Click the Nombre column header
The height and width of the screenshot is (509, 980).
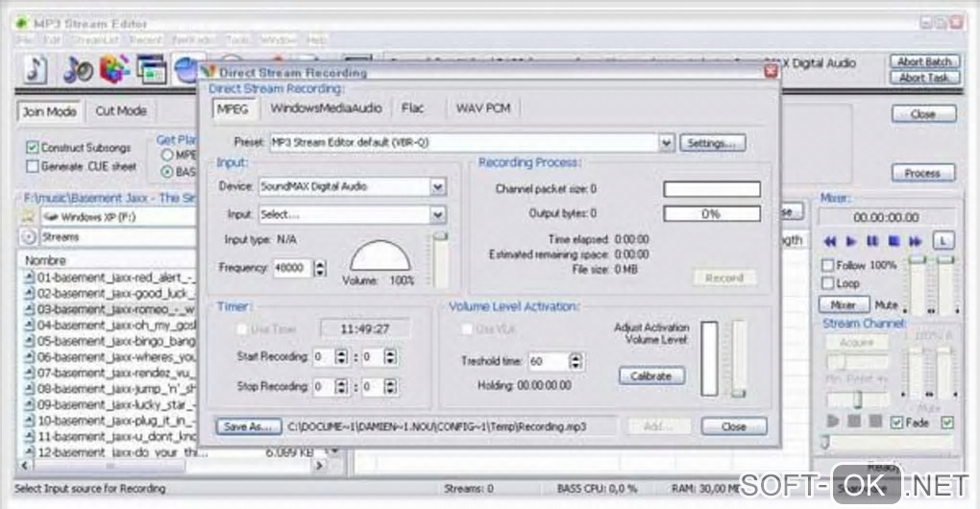(x=45, y=260)
